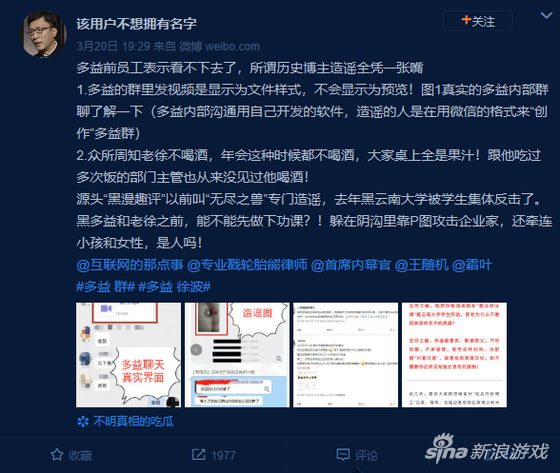Open mention @互联网的那点事
The height and width of the screenshot is (473, 560).
click(x=130, y=265)
